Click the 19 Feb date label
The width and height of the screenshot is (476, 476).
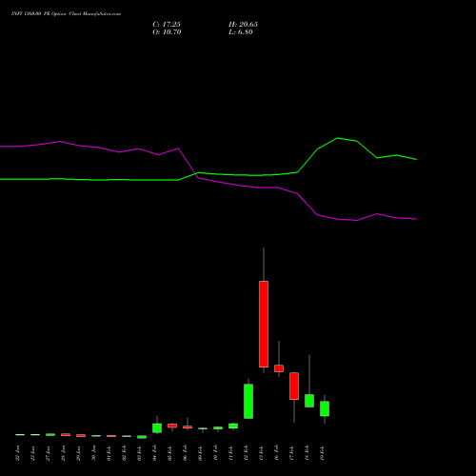(x=322, y=453)
